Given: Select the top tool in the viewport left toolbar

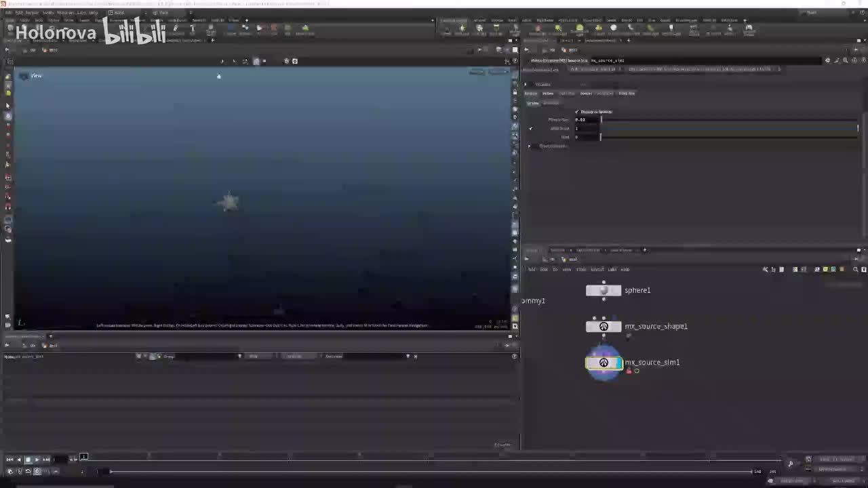Looking at the screenshot, I should [x=8, y=77].
